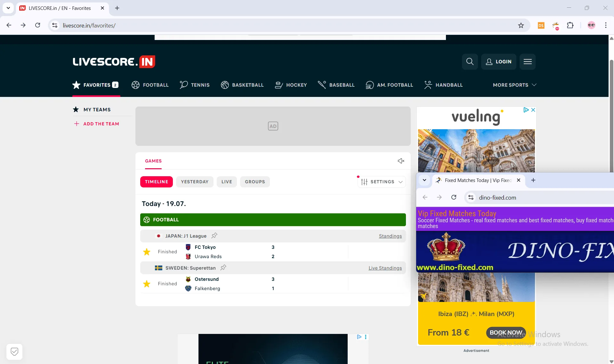Unpin the Japan J1 League
The height and width of the screenshot is (364, 614).
pyautogui.click(x=214, y=236)
